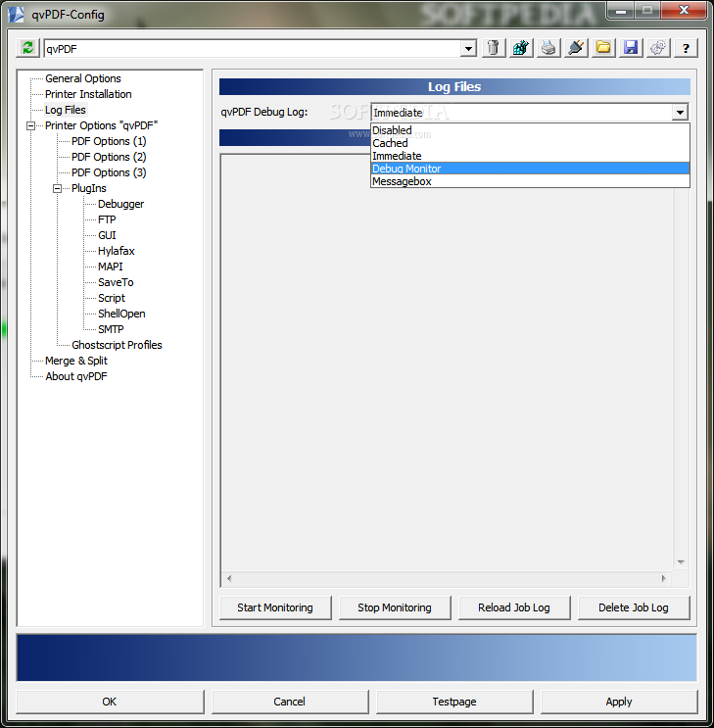Select About qvPDF in the tree
Viewport: 714px width, 728px height.
coord(76,376)
